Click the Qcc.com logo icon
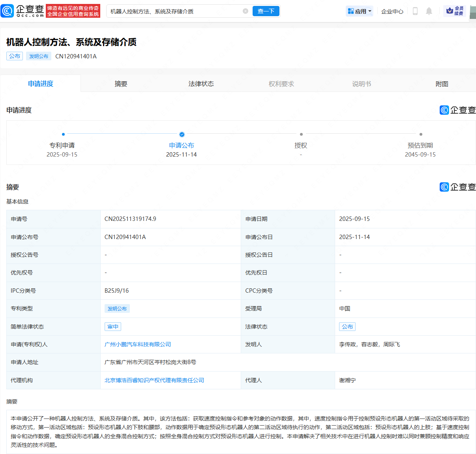This screenshot has width=476, height=454. (7, 11)
